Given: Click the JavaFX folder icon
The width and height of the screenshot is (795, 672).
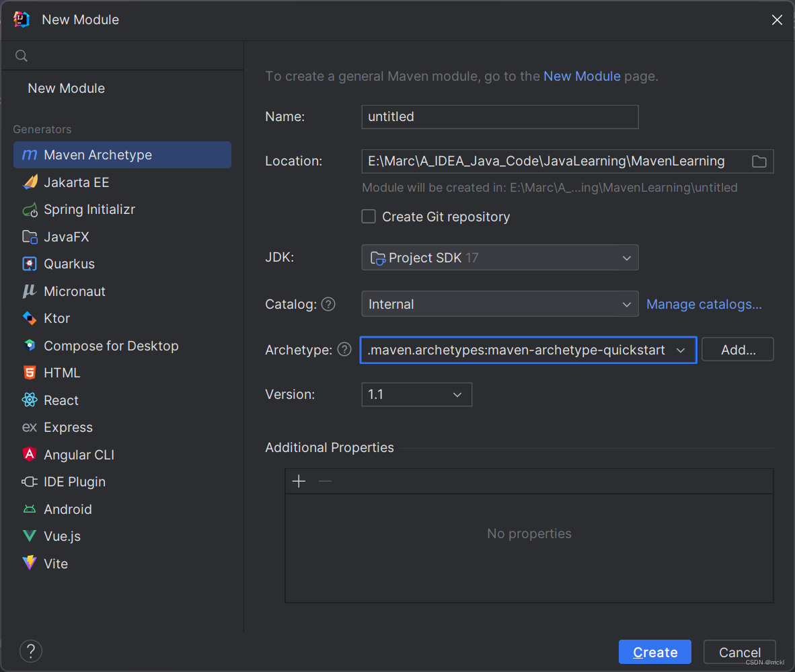Looking at the screenshot, I should coord(30,237).
